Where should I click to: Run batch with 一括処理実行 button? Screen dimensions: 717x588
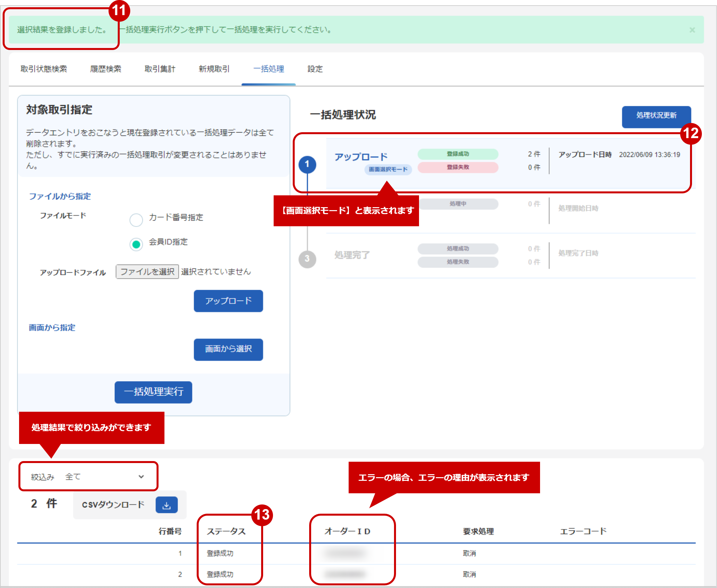(153, 392)
